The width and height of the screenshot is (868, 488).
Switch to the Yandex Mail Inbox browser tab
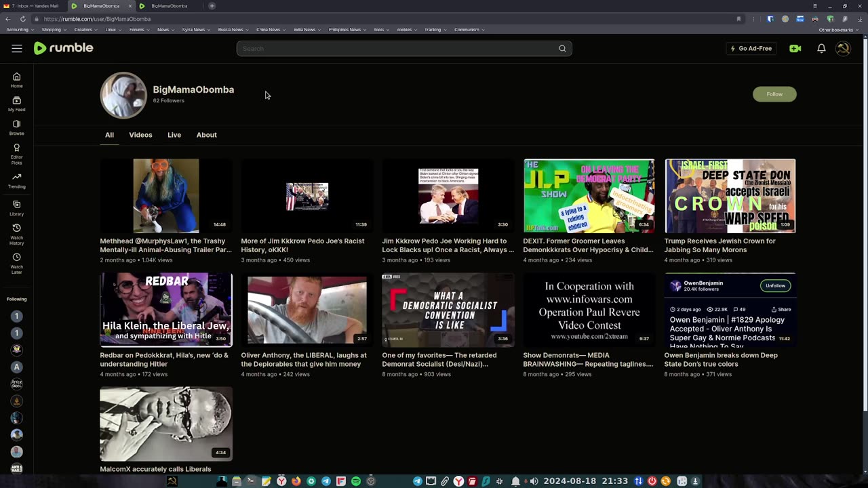tap(33, 6)
